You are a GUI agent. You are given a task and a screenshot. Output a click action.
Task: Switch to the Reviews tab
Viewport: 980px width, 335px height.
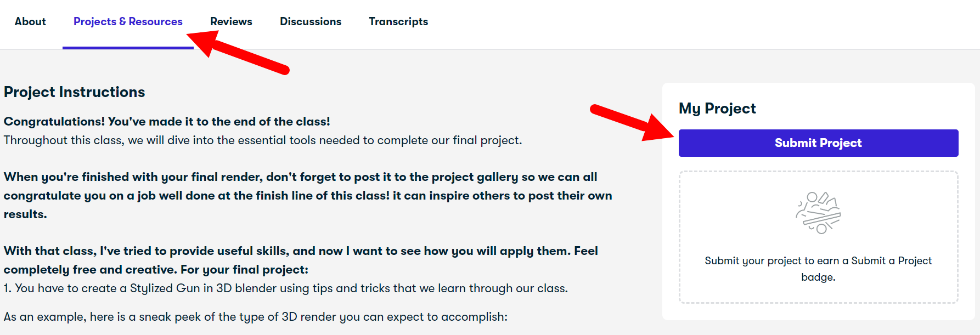tap(231, 21)
